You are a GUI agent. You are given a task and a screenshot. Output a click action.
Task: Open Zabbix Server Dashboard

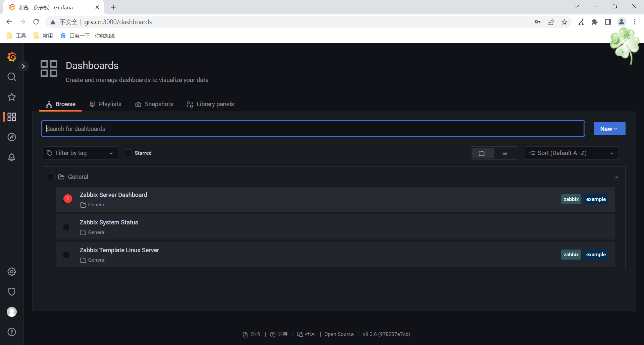click(113, 195)
